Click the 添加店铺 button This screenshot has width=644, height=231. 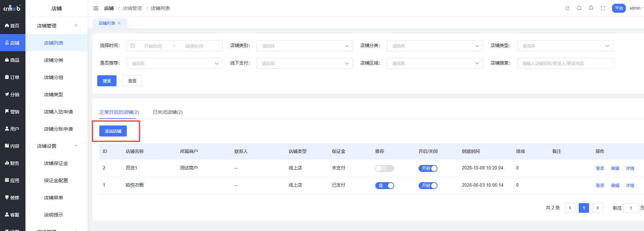(113, 131)
